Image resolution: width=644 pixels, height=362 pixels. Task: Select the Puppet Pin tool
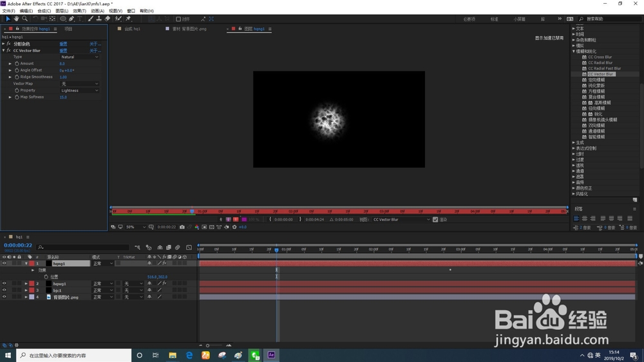click(x=128, y=19)
